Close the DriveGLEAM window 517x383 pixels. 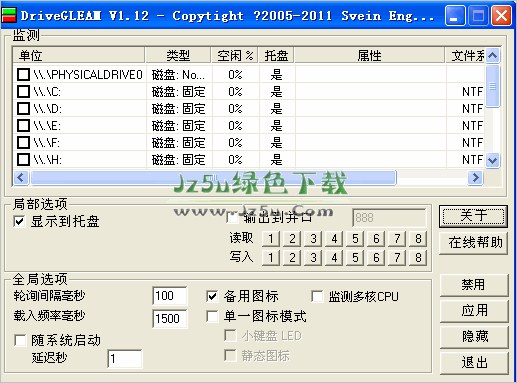(x=501, y=16)
